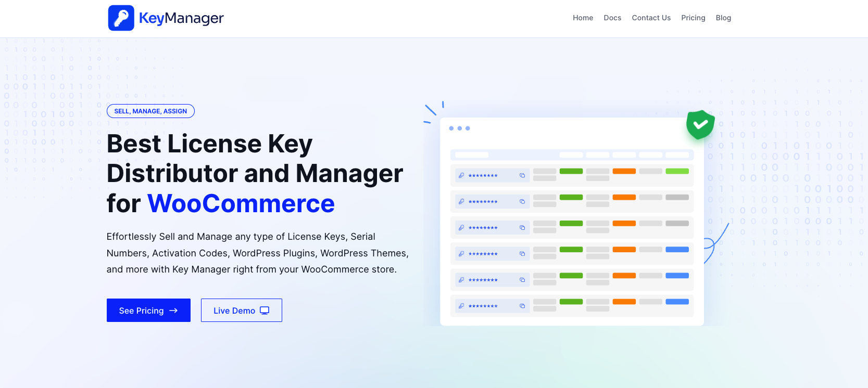
Task: Click the KeyManager brand name text
Action: pos(181,18)
